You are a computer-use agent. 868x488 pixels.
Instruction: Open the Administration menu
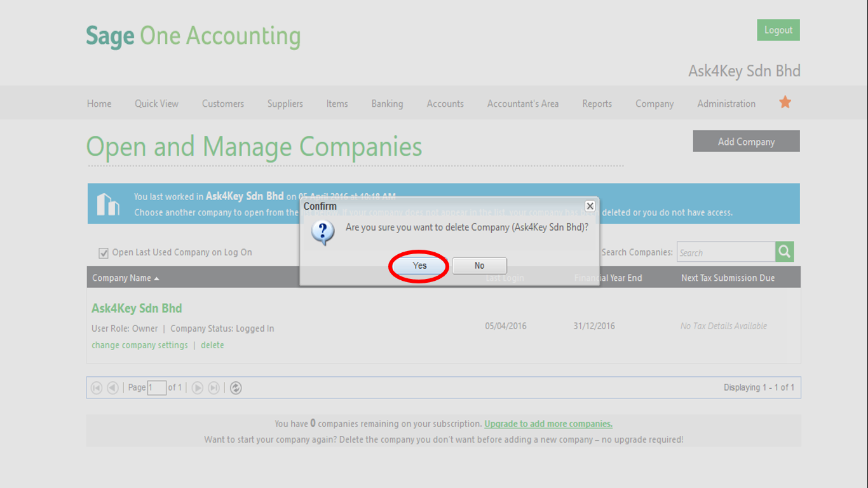click(726, 104)
